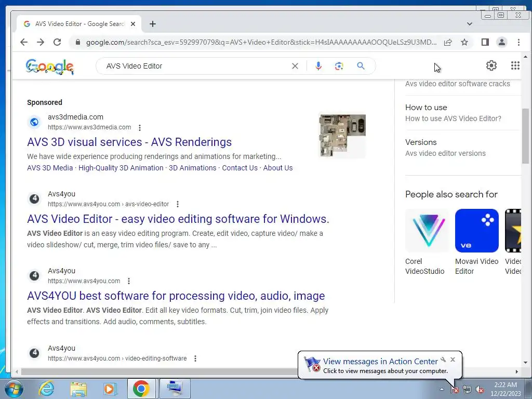The height and width of the screenshot is (399, 532).
Task: Open Windows Media Player from taskbar
Action: (x=109, y=389)
